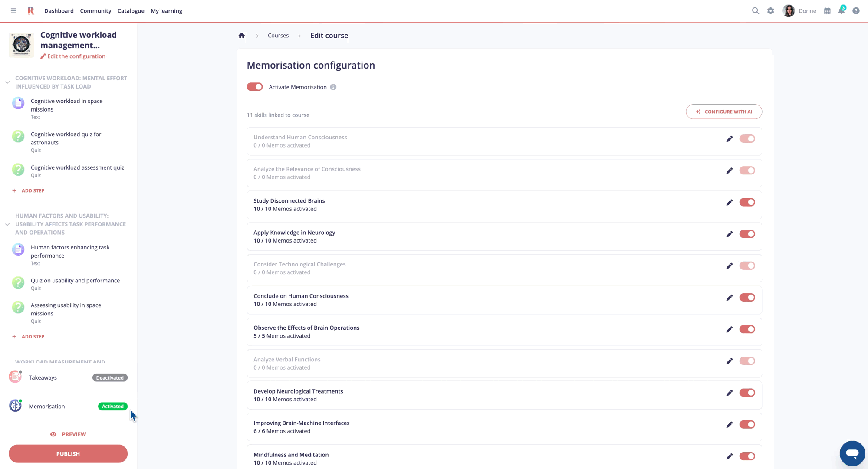Open the chat support bubble

coord(852,453)
